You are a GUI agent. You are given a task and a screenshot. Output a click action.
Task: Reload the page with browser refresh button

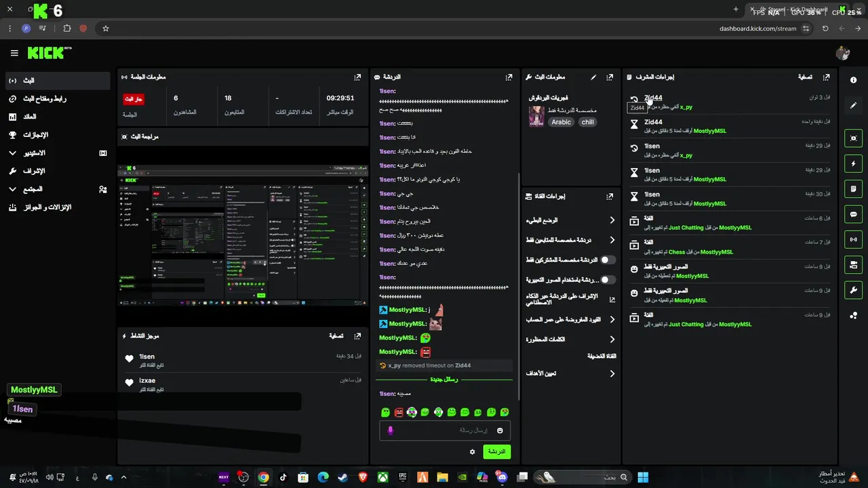pyautogui.click(x=825, y=28)
